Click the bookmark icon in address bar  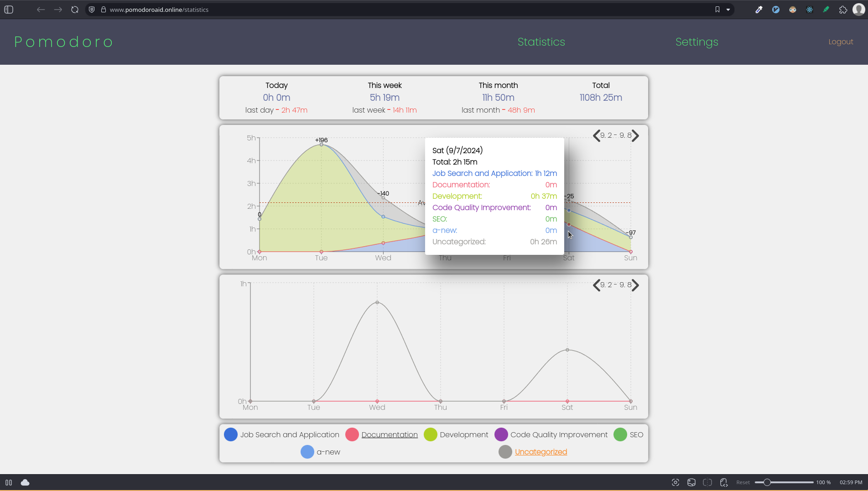(x=717, y=10)
